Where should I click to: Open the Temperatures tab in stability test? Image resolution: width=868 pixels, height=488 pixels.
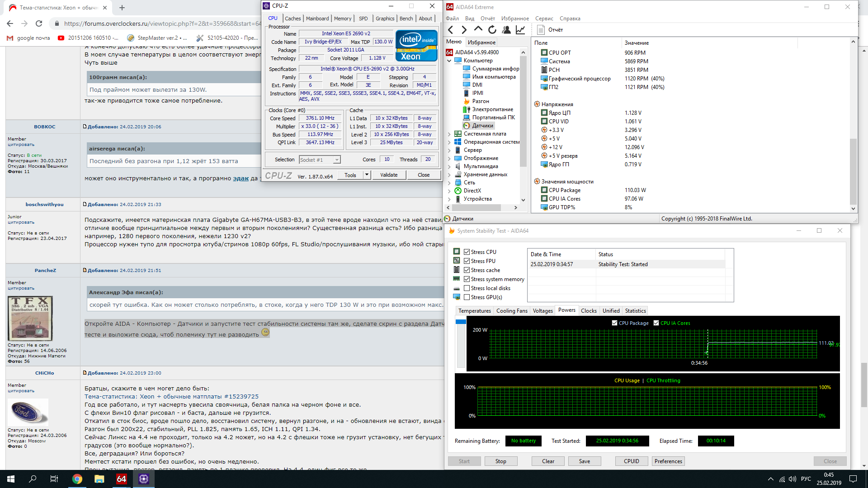pyautogui.click(x=475, y=311)
